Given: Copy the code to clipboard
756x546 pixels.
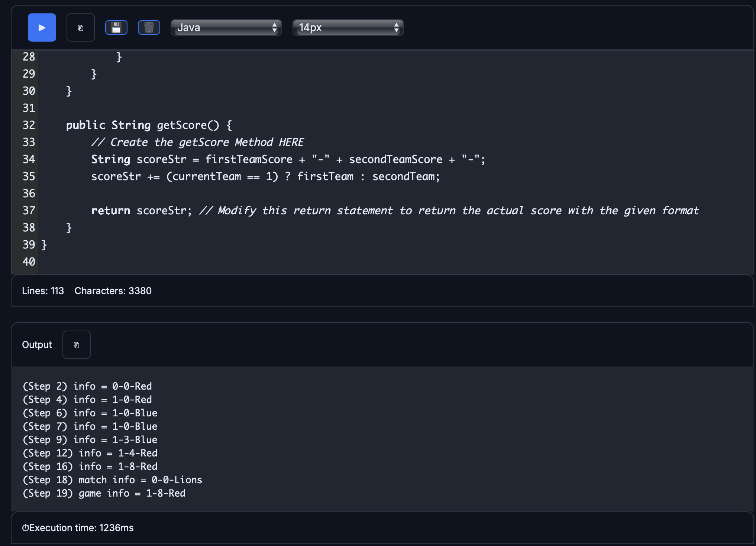Looking at the screenshot, I should tap(80, 27).
